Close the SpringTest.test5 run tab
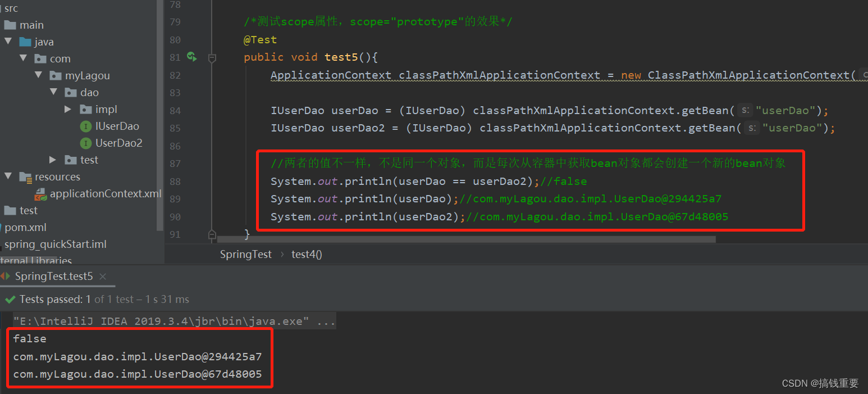This screenshot has width=868, height=394. point(103,277)
